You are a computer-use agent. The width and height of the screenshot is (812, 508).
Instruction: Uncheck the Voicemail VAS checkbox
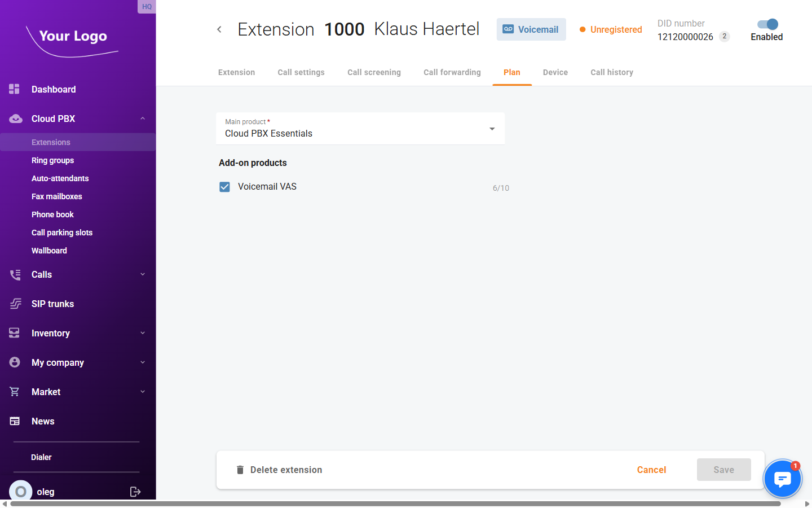pyautogui.click(x=224, y=187)
